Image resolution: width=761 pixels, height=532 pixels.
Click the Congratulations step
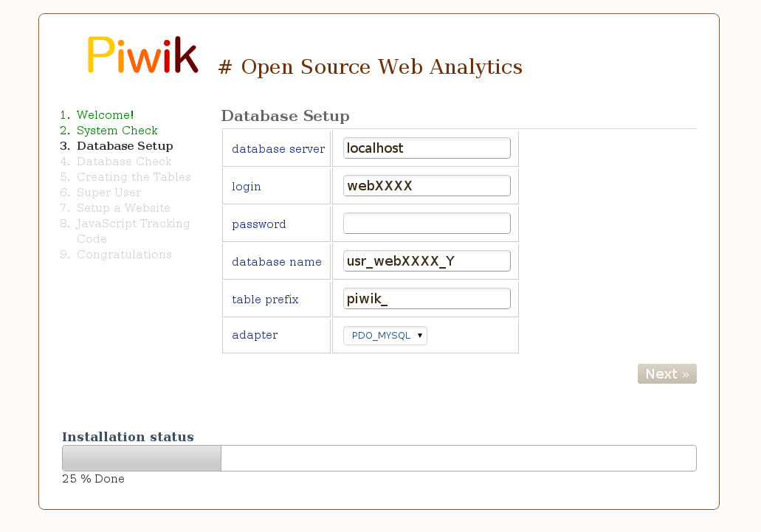pyautogui.click(x=124, y=255)
